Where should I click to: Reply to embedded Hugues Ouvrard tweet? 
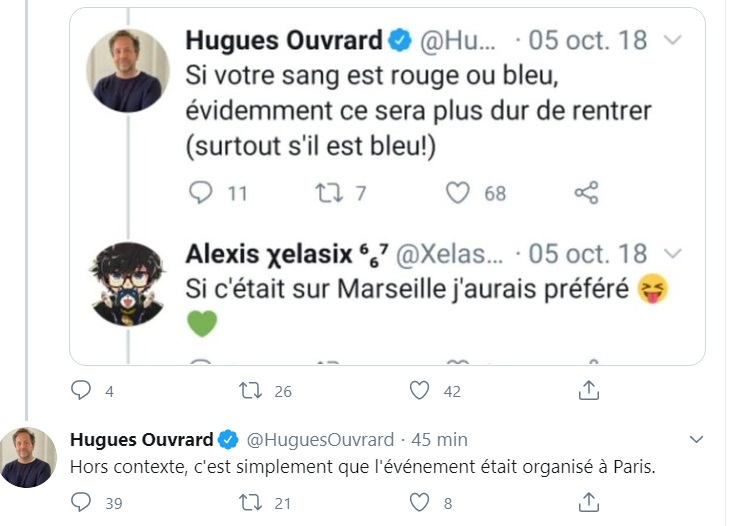coord(202,193)
